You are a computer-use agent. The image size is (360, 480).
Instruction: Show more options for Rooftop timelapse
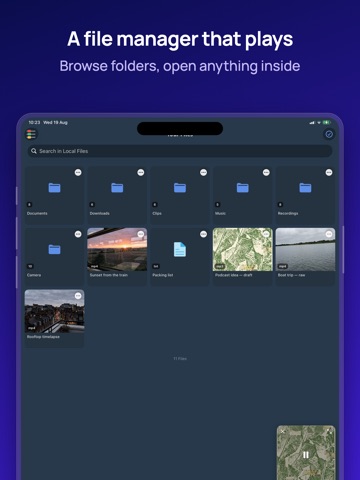[x=78, y=296]
